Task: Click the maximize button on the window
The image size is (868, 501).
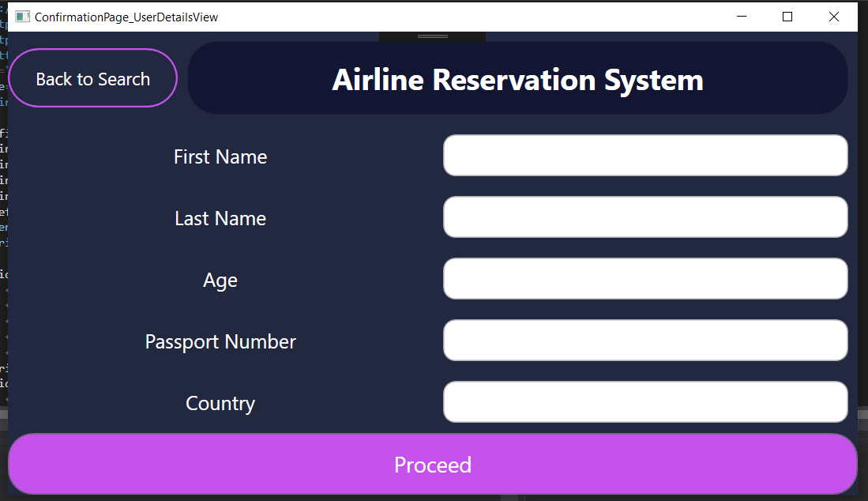Action: pos(787,16)
